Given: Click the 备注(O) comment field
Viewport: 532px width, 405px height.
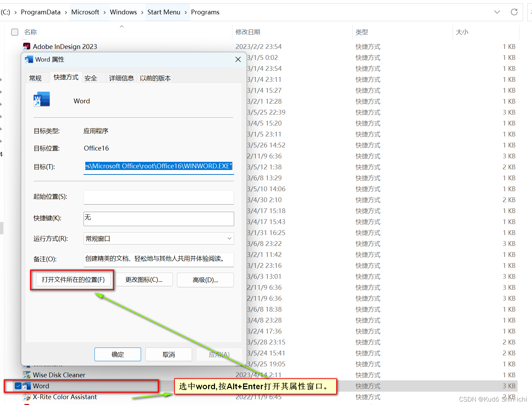Looking at the screenshot, I should (x=159, y=259).
